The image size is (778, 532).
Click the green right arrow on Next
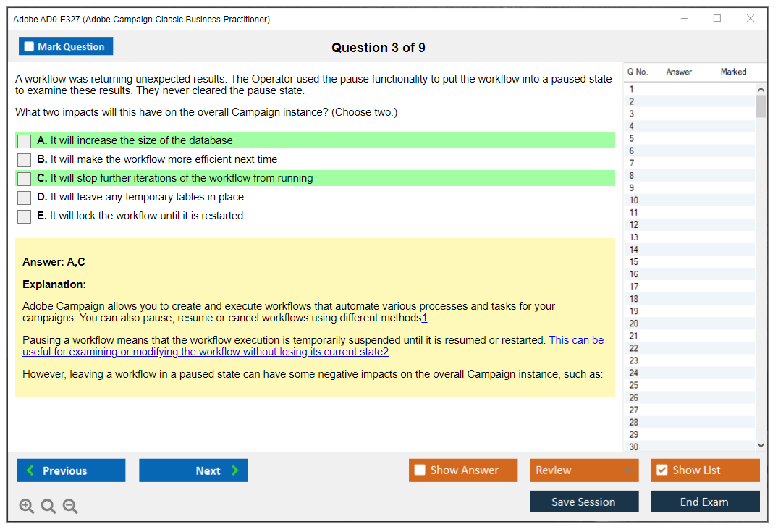(x=235, y=470)
